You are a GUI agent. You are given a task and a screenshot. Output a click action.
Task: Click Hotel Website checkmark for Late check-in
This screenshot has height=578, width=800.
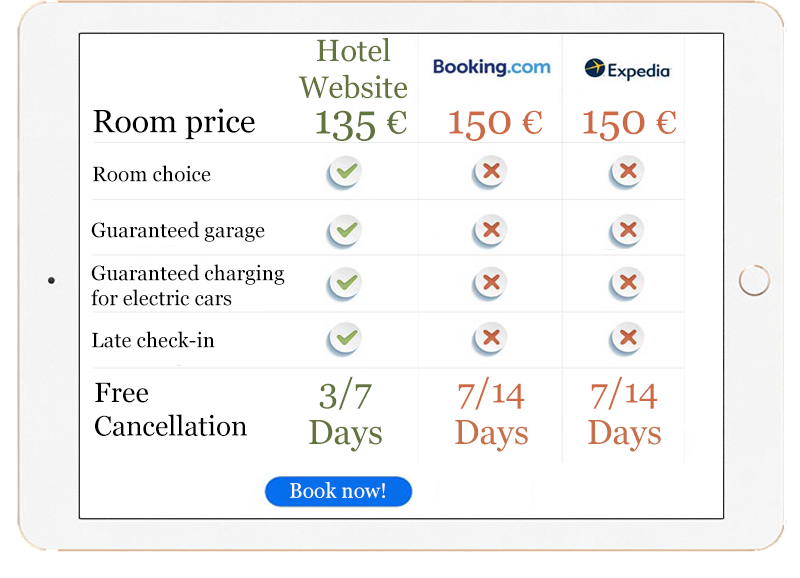pyautogui.click(x=345, y=339)
